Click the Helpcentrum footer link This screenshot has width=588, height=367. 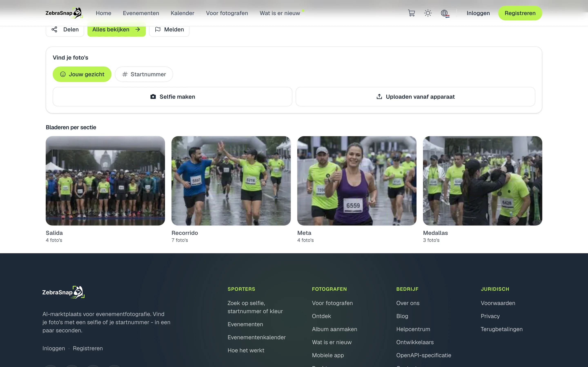click(413, 329)
